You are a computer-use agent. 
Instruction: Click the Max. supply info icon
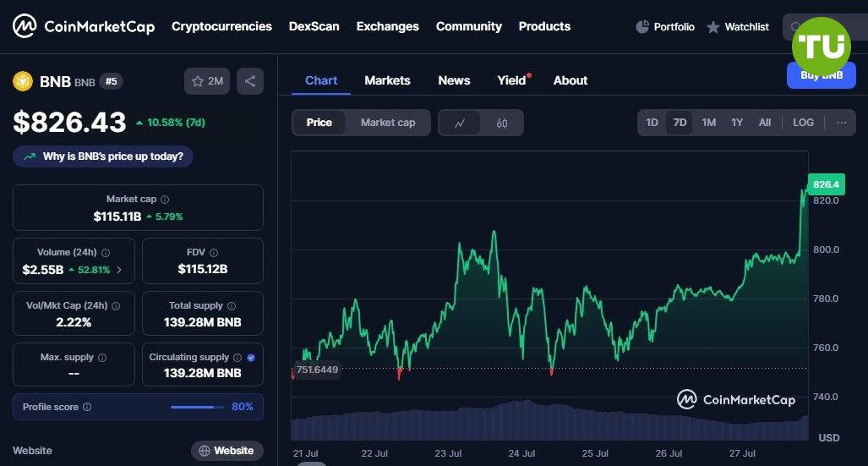point(102,358)
